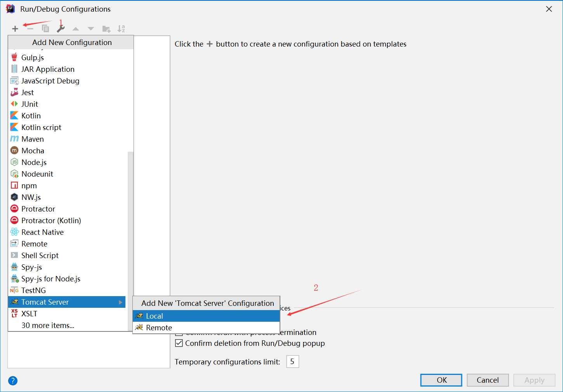This screenshot has width=563, height=392.
Task: Choose Tomcat Server from configuration list
Action: point(67,302)
